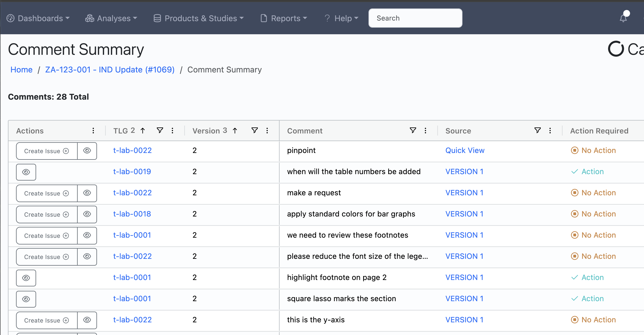Click No Action status for 'make a request'
The image size is (644, 335).
593,193
